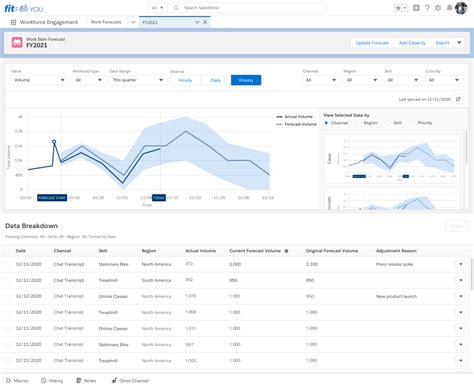Click the TODAY timeline marker
This screenshot has height=387, width=474.
(x=159, y=198)
